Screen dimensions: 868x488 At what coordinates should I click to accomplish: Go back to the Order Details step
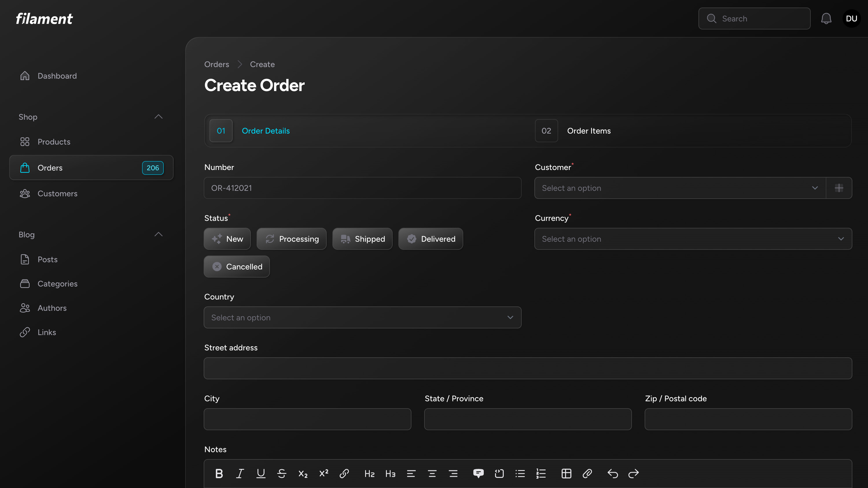click(x=266, y=131)
